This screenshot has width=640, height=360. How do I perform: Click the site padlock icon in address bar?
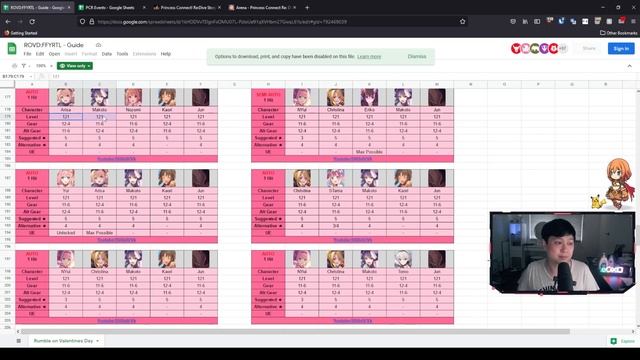(x=91, y=22)
